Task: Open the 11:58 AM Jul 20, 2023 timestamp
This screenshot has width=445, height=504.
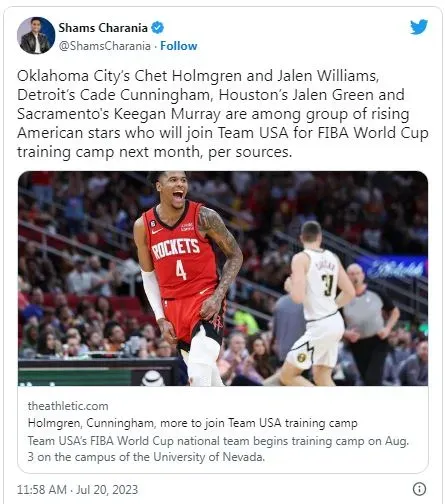Action: click(x=77, y=489)
